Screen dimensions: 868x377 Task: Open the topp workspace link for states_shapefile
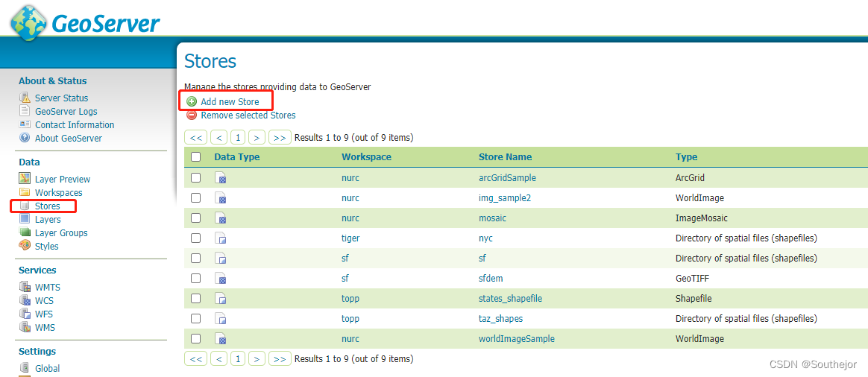coord(350,299)
